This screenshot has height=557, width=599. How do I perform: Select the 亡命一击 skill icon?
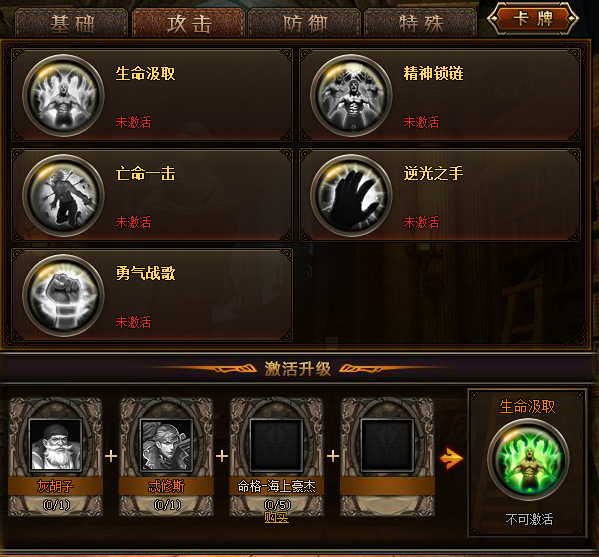click(63, 195)
